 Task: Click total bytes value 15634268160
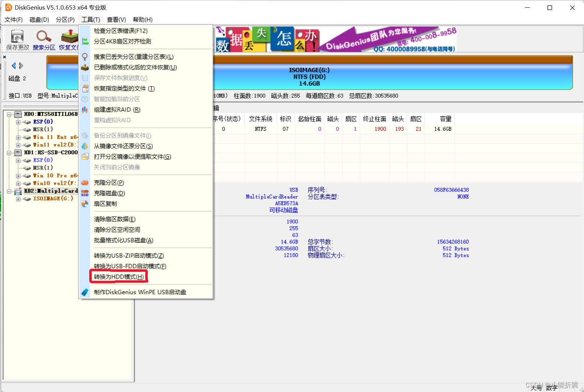(453, 242)
